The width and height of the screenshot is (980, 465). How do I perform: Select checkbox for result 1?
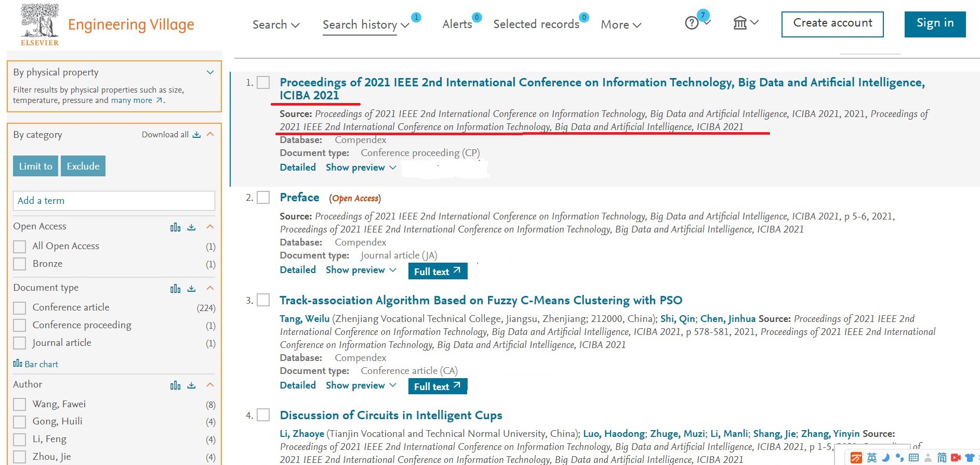coord(263,83)
